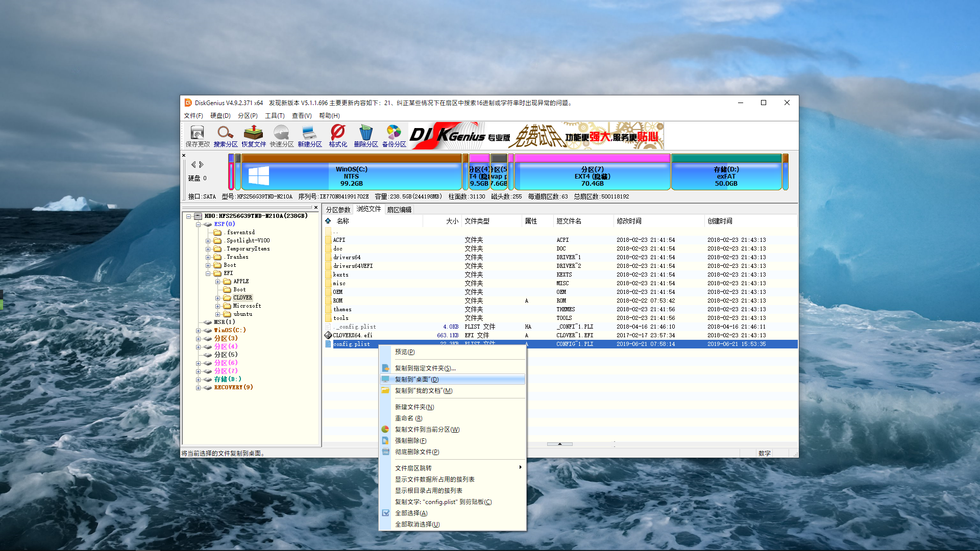This screenshot has height=551, width=980.
Task: Navigate up with the parent folder arrow icon
Action: point(328,221)
